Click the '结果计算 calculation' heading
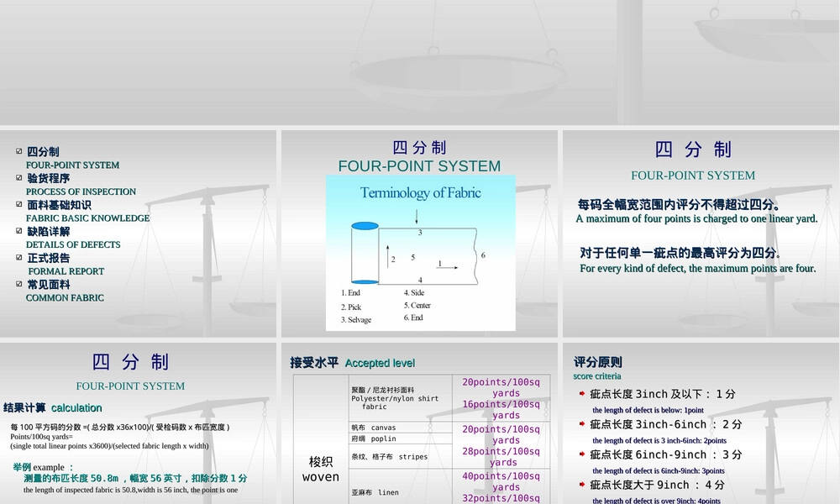The height and width of the screenshot is (504, 840). pos(52,408)
